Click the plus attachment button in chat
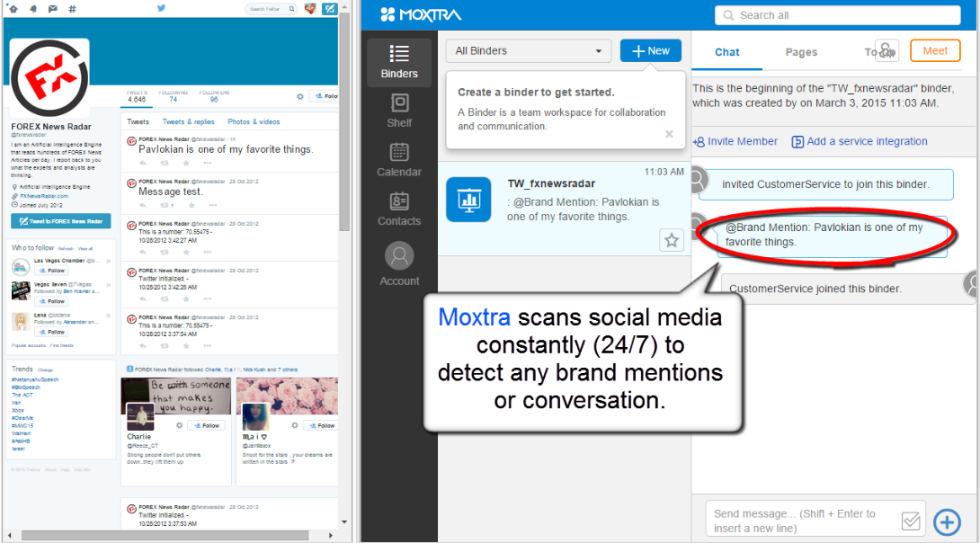980x543 pixels. [947, 521]
